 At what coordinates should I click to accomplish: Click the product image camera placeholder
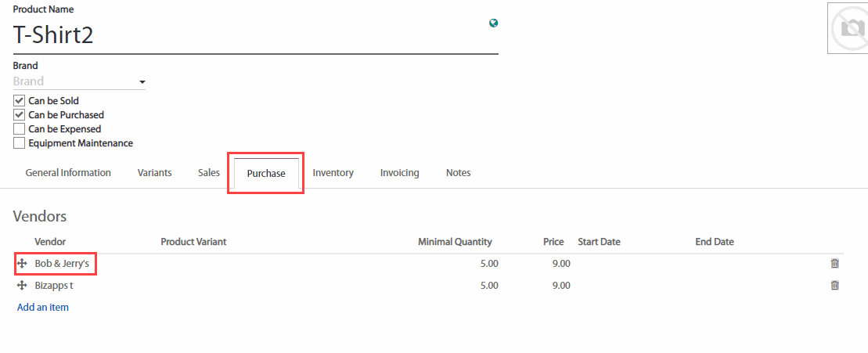[x=848, y=28]
